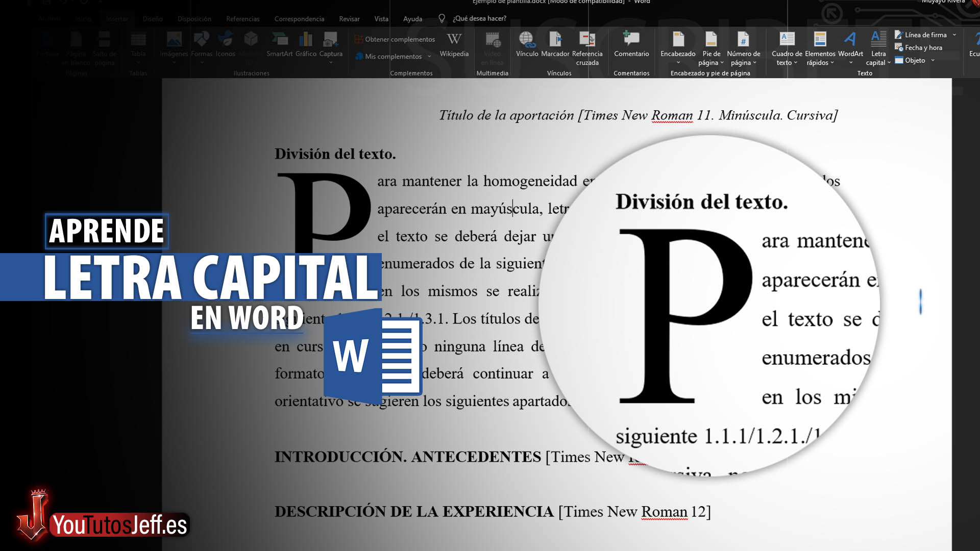Add a new Comentario
This screenshot has width=980, height=551.
coord(631,46)
